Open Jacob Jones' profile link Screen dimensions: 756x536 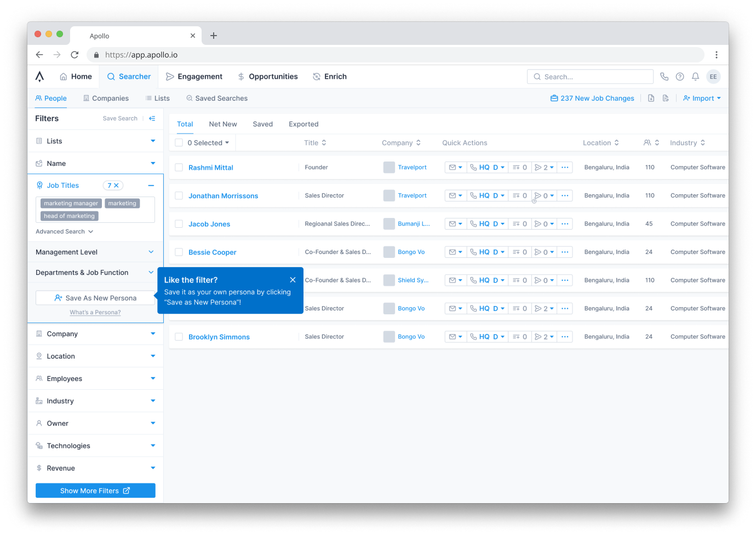(209, 224)
